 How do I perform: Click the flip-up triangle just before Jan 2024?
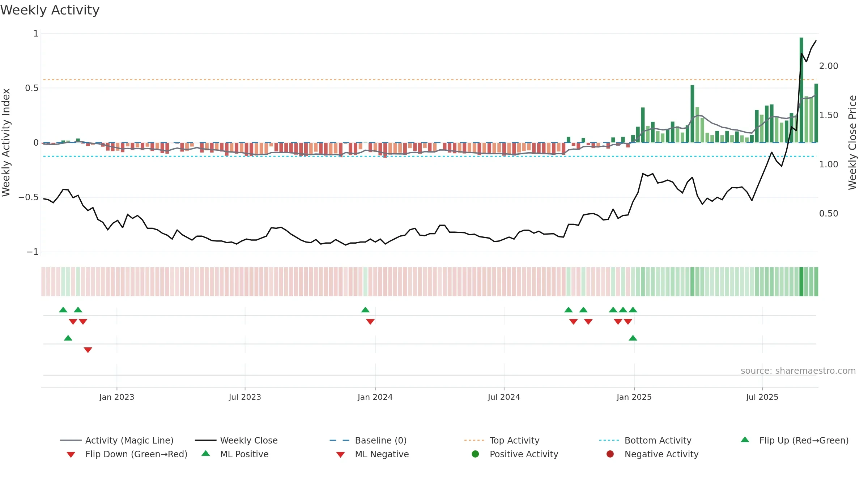[x=365, y=310]
